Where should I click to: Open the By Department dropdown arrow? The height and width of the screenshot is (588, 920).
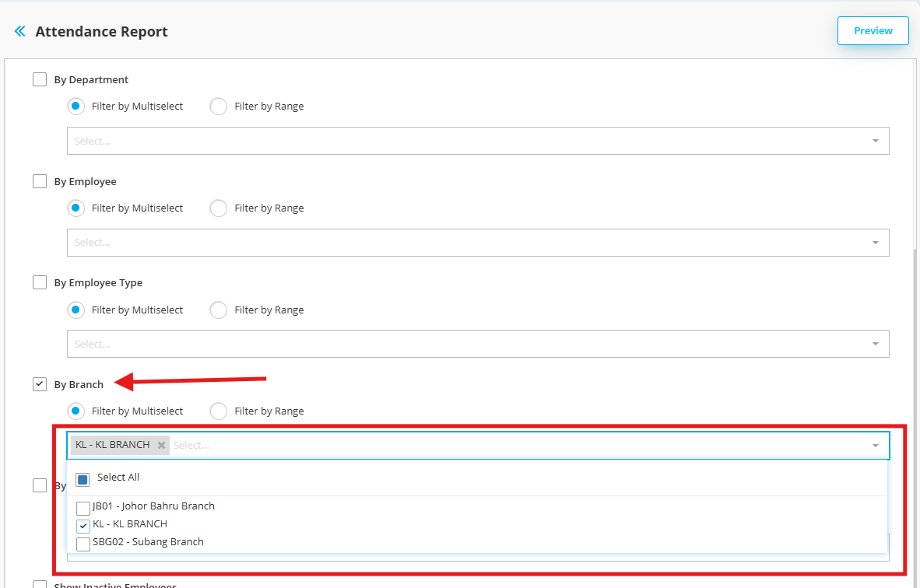tap(876, 141)
